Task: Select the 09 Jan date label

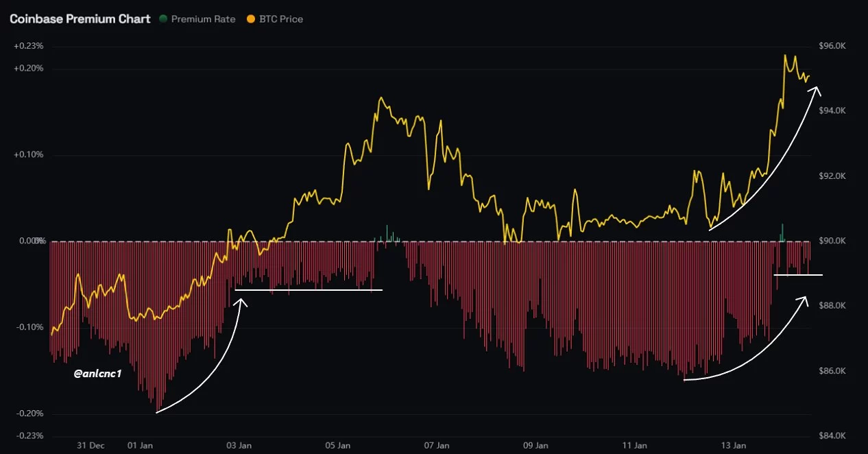Action: point(535,446)
